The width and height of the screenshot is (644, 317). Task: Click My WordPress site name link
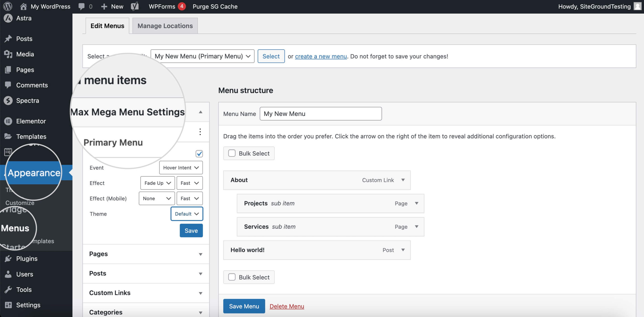51,6
